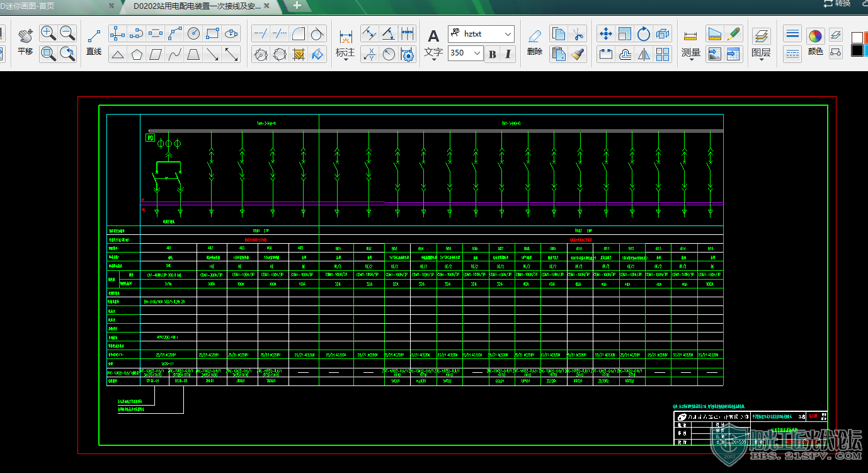This screenshot has height=473, width=868.
Task: Close the 迷你画图-首页 tab
Action: pos(111,6)
